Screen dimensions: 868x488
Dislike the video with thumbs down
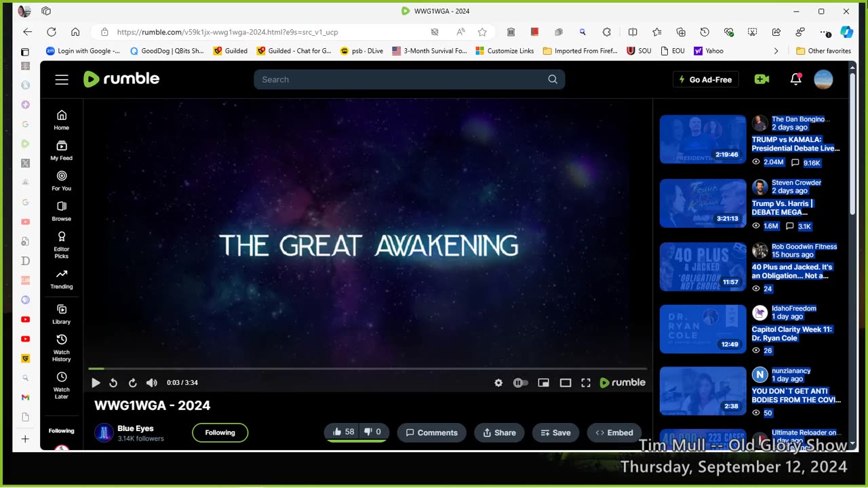373,432
